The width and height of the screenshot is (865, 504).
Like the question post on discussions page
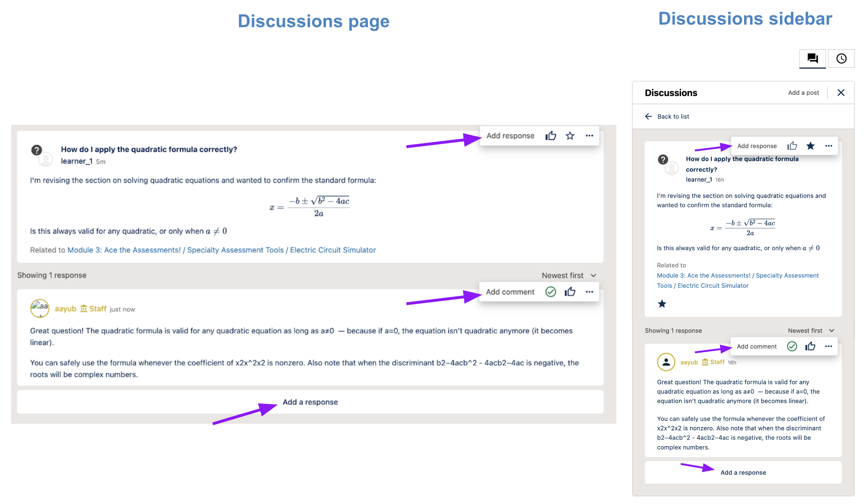pos(551,136)
